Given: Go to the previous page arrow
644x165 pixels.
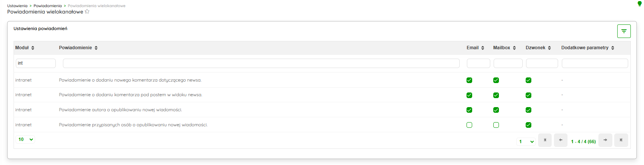Looking at the screenshot, I should (561, 140).
